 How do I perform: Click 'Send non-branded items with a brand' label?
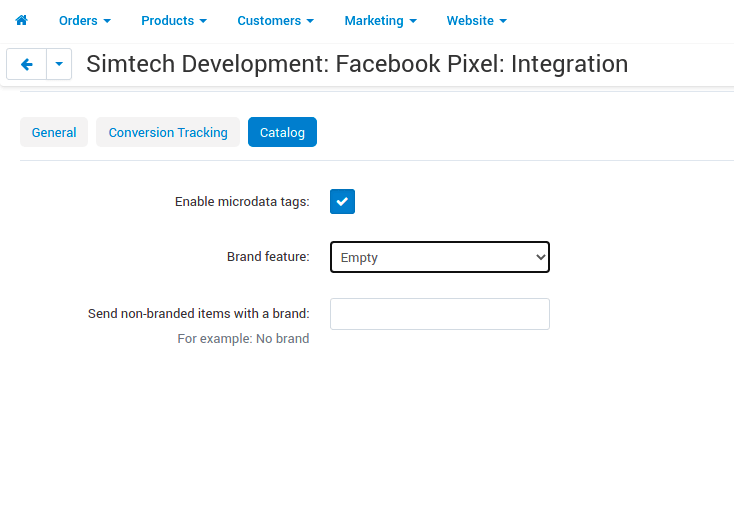[198, 314]
